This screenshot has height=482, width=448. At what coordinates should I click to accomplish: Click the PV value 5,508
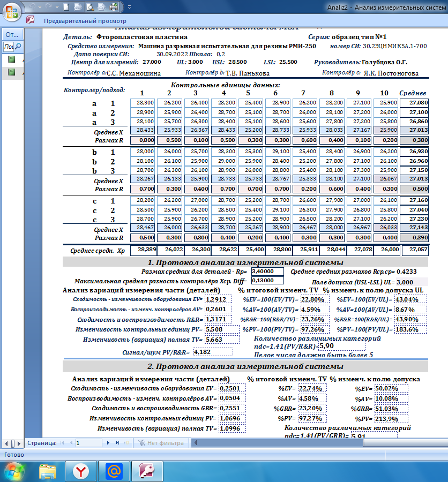(x=222, y=329)
